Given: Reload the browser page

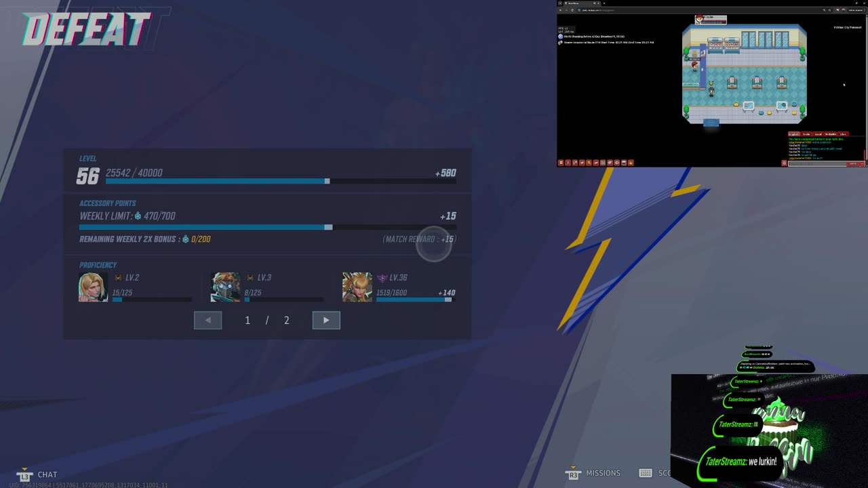Looking at the screenshot, I should (x=572, y=10).
